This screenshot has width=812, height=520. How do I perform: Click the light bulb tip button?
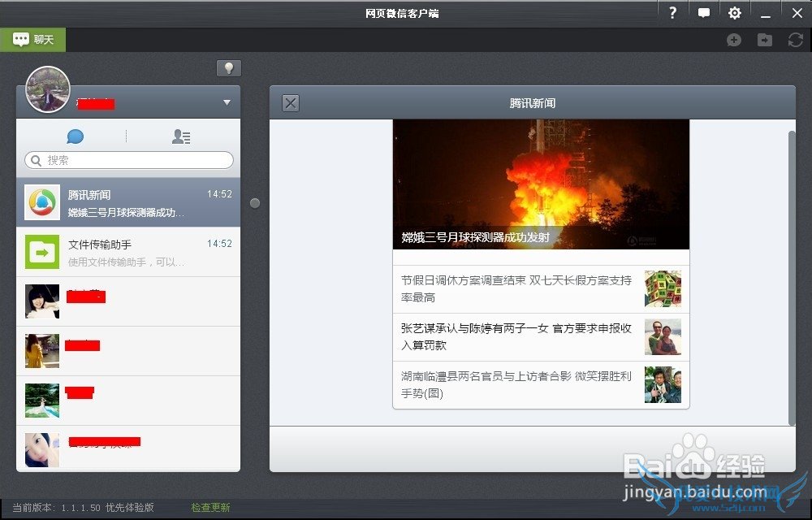point(229,68)
